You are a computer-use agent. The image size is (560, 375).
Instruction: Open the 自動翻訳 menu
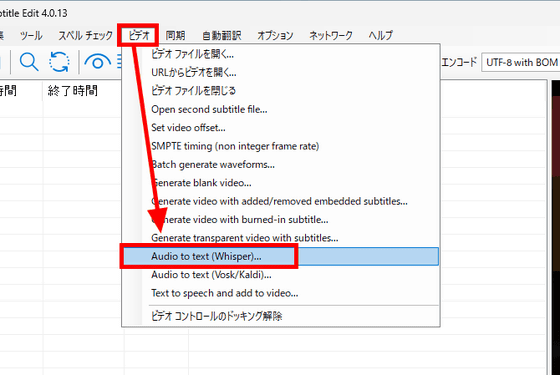(x=221, y=35)
